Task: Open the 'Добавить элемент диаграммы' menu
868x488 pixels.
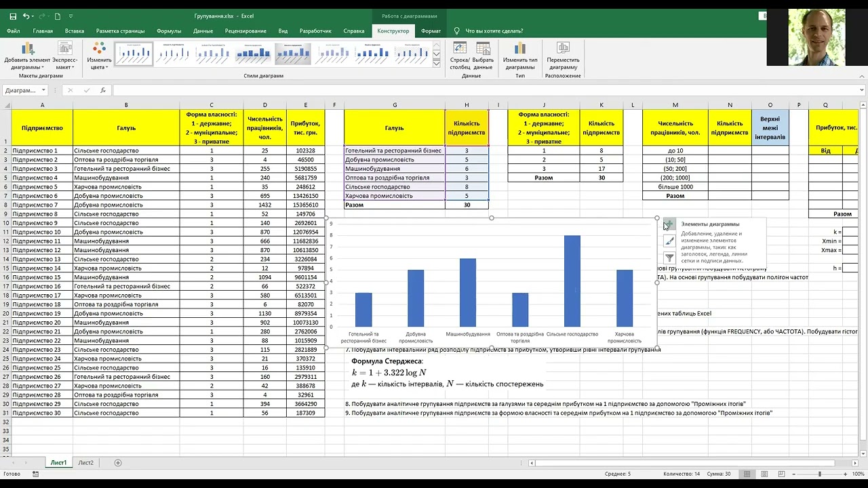Action: 27,56
